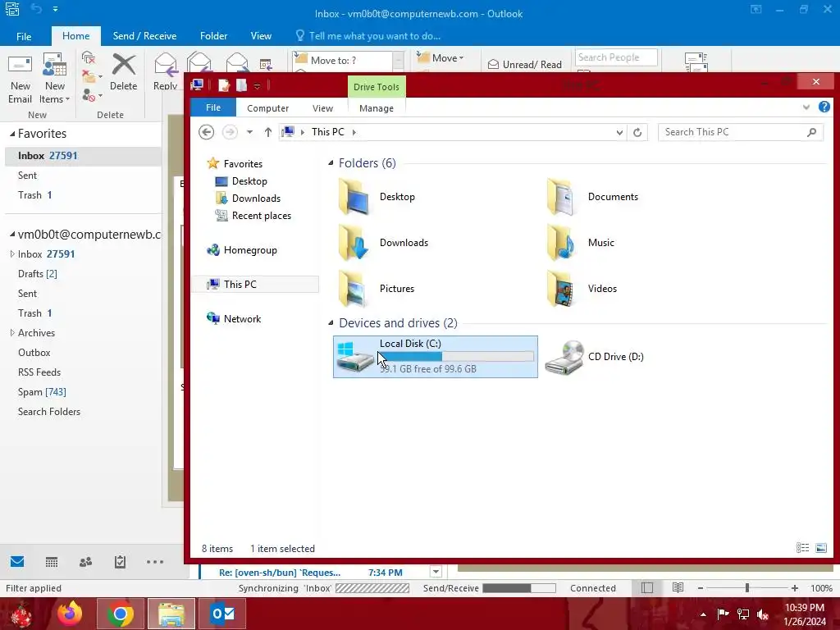Select Network in navigation pane
Viewport: 840px width, 630px height.
(x=242, y=319)
